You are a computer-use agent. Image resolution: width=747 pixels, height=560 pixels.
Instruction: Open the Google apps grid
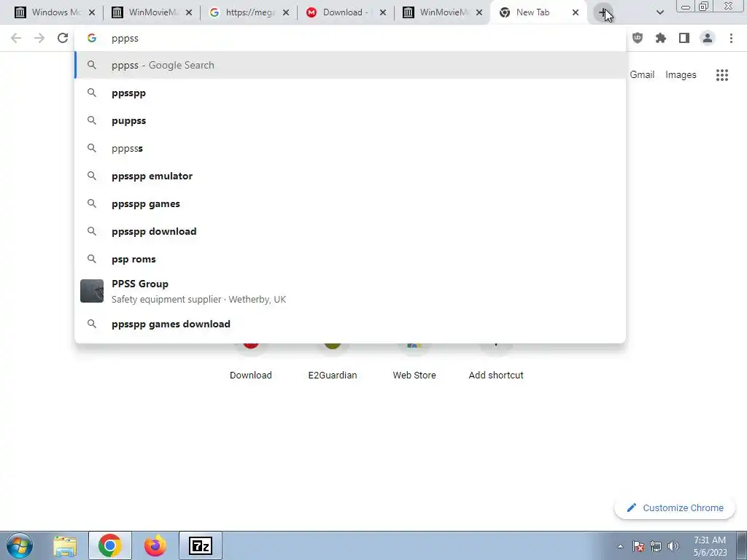pyautogui.click(x=721, y=75)
